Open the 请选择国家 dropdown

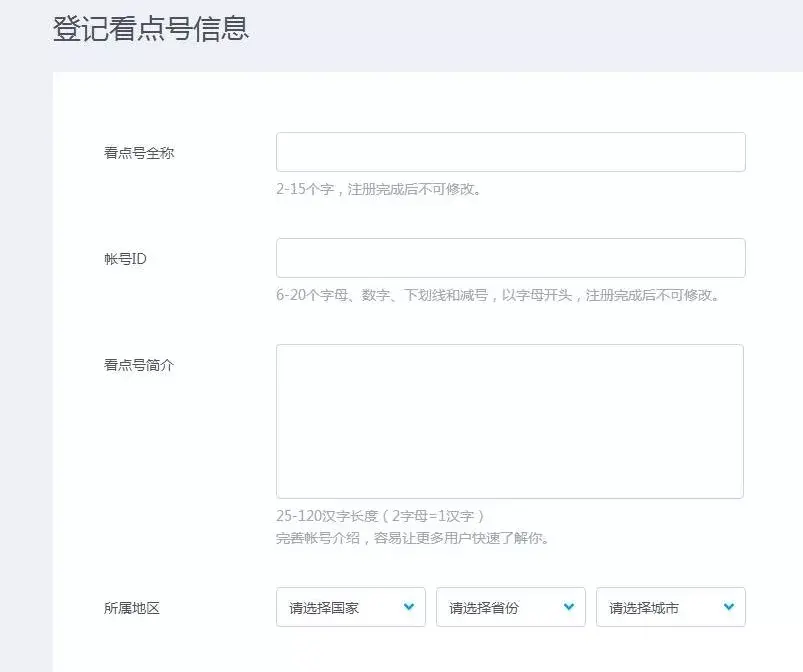(351, 607)
